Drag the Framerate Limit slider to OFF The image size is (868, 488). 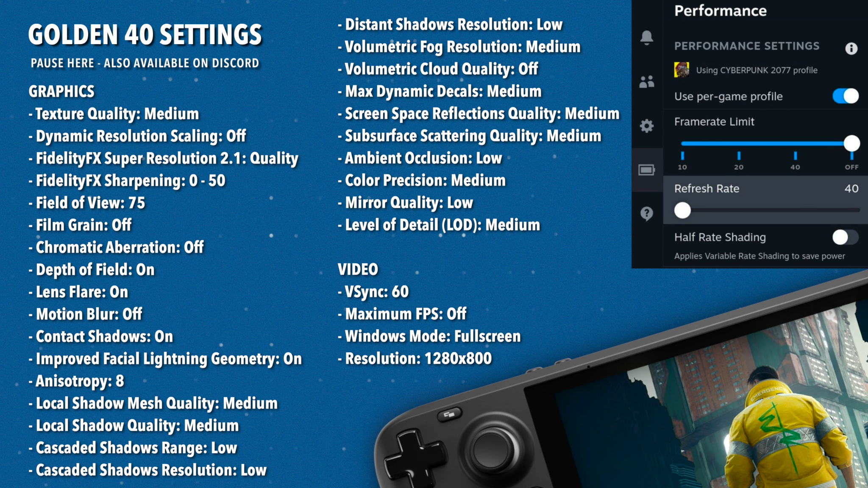[851, 144]
